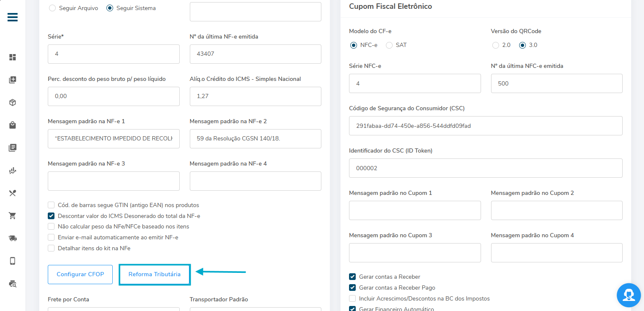The height and width of the screenshot is (311, 644).
Task: Uncheck Descontar valor do ICMS Desonerado
Action: coord(51,216)
